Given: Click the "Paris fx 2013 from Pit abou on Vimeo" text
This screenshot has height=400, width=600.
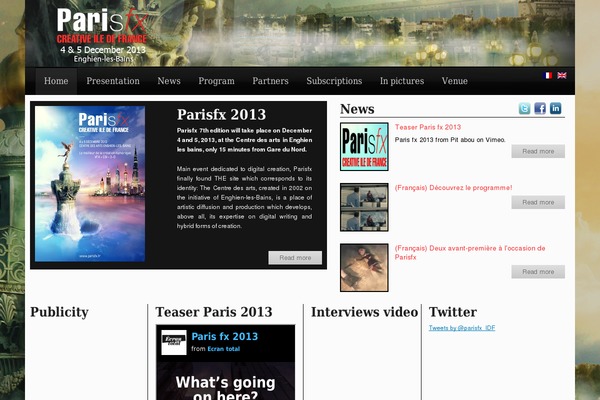Looking at the screenshot, I should (x=450, y=140).
